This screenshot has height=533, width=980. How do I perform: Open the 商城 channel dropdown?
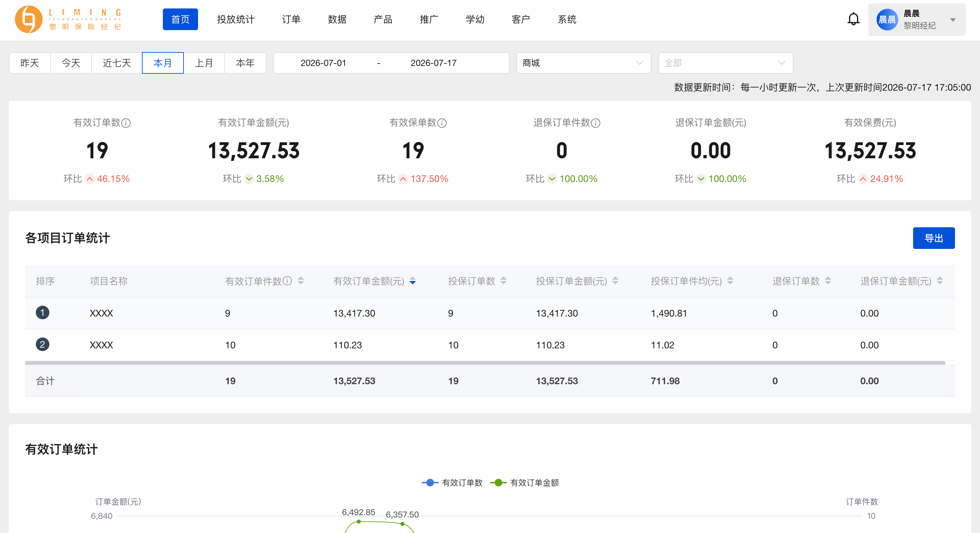(584, 63)
